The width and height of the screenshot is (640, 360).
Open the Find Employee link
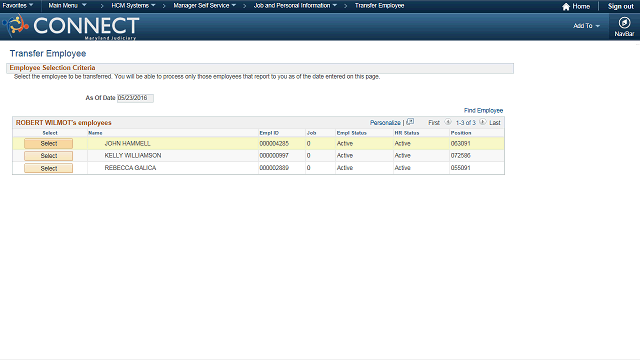click(x=483, y=111)
